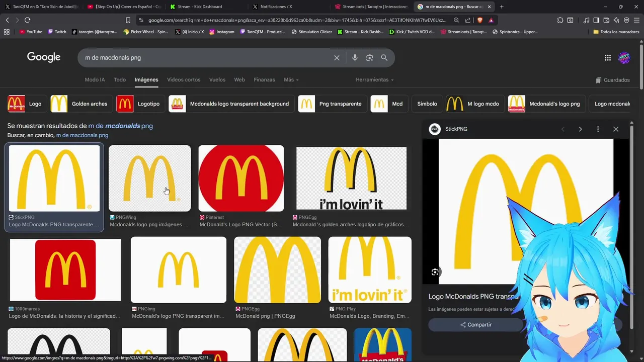Open the Google apps grid
Image resolution: width=644 pixels, height=362 pixels.
point(608,58)
